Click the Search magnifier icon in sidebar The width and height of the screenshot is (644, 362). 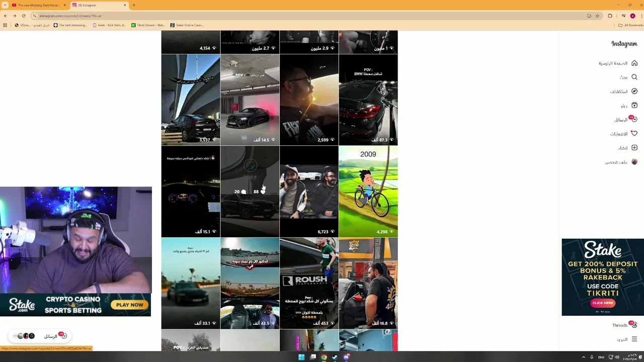pyautogui.click(x=634, y=77)
